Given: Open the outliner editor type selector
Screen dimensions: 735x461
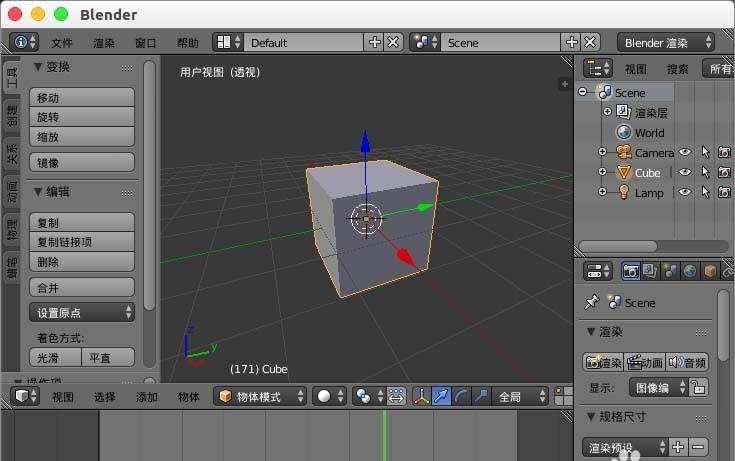Looking at the screenshot, I should click(x=598, y=68).
